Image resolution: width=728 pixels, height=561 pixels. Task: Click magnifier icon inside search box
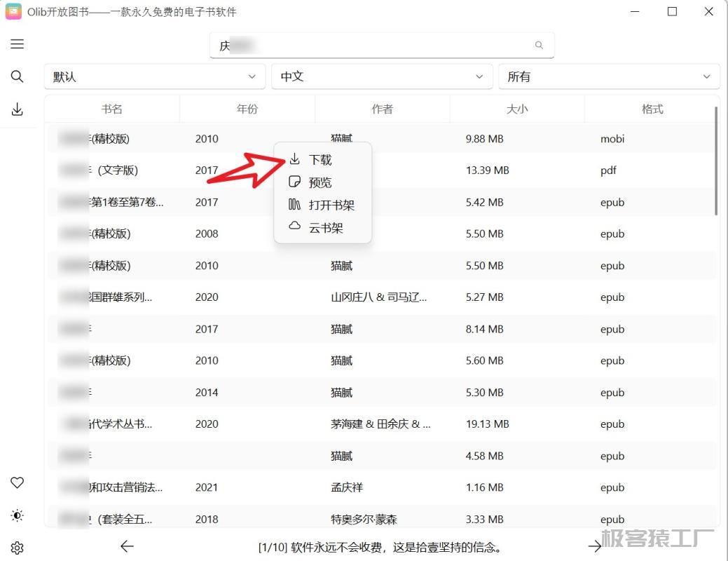[x=539, y=45]
